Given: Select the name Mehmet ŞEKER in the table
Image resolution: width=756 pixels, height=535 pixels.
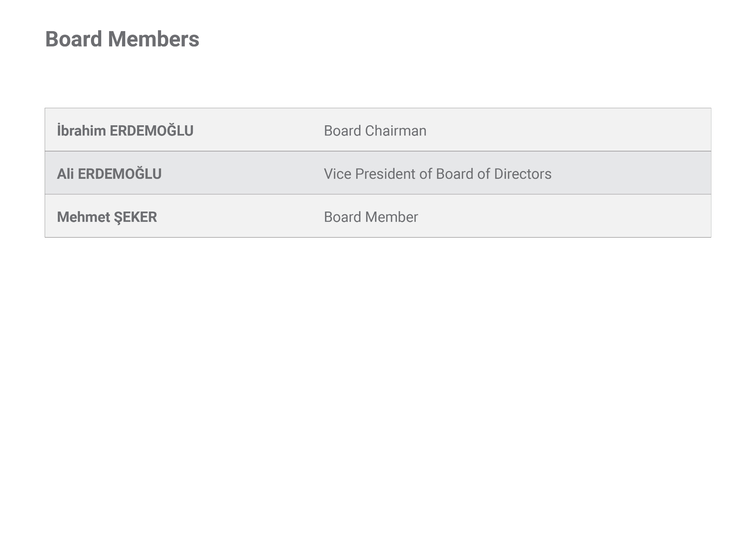Looking at the screenshot, I should click(107, 217).
